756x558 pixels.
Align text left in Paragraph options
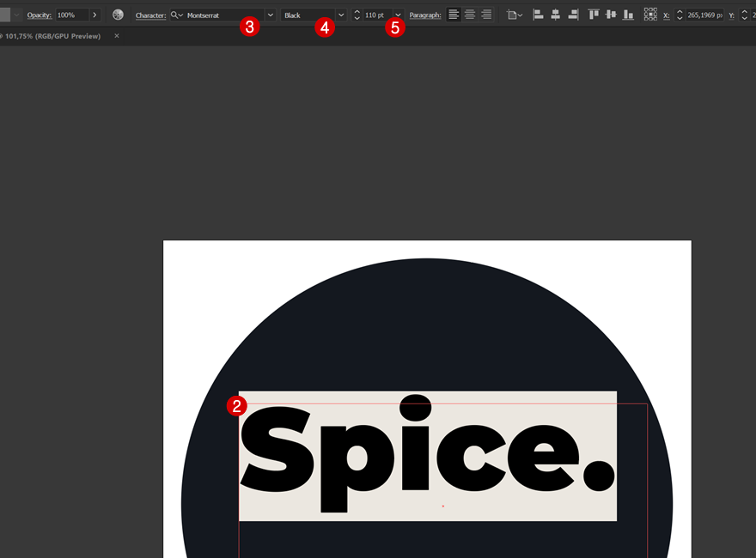(x=454, y=15)
